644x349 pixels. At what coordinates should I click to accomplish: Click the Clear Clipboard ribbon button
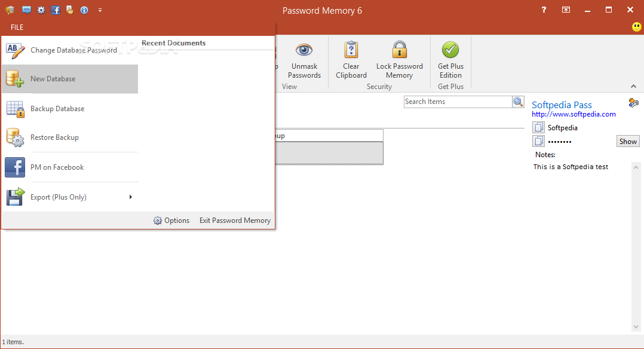[351, 60]
